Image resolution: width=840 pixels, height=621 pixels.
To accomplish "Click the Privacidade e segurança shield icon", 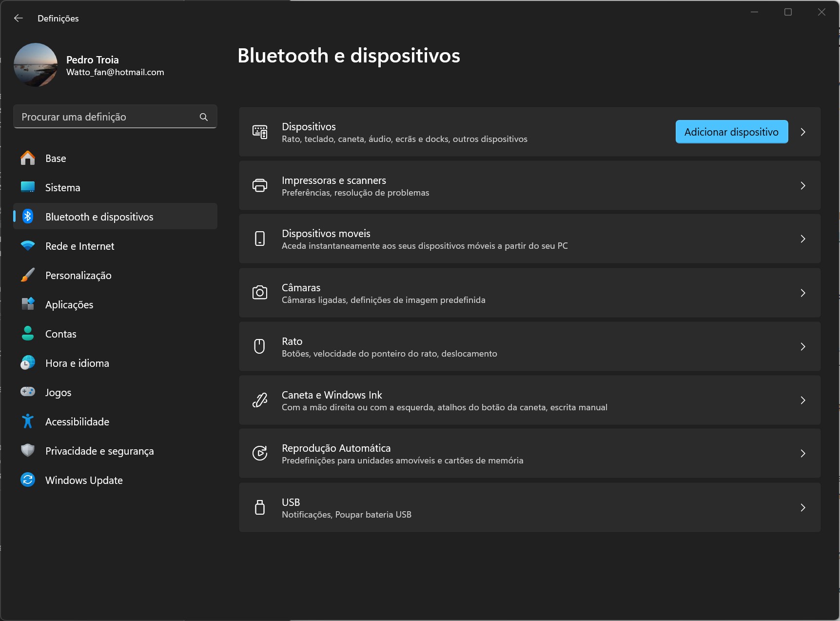I will click(28, 451).
